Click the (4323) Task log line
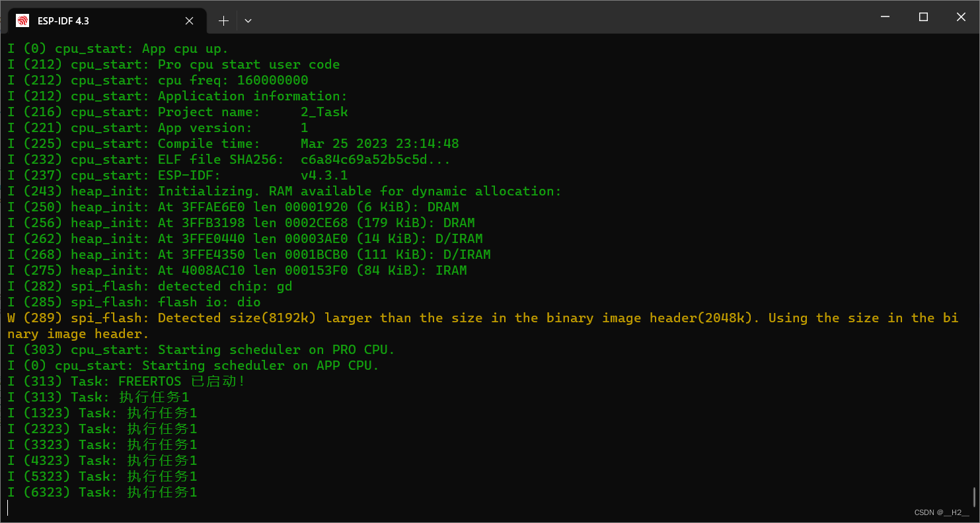980x523 pixels. [x=102, y=461]
